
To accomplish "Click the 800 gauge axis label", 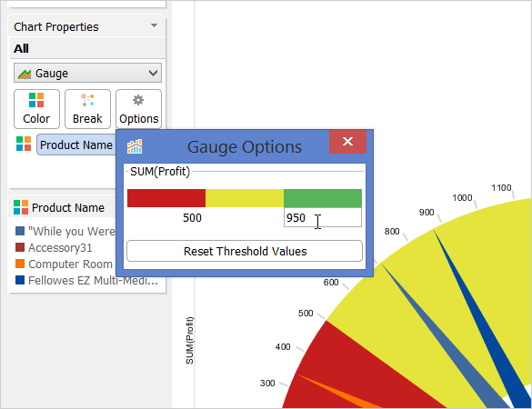I will point(392,231).
